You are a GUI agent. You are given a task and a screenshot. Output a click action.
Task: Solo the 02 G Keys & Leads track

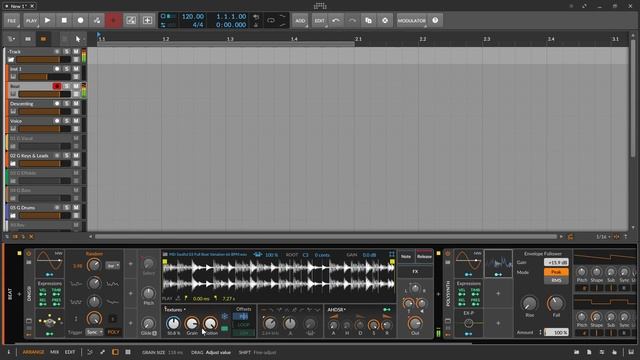tap(67, 156)
